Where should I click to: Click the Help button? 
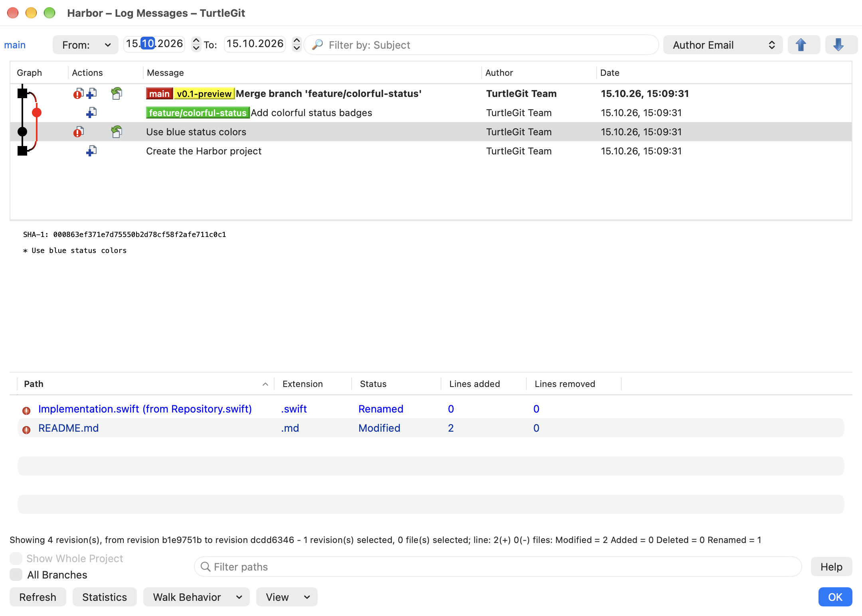point(831,567)
